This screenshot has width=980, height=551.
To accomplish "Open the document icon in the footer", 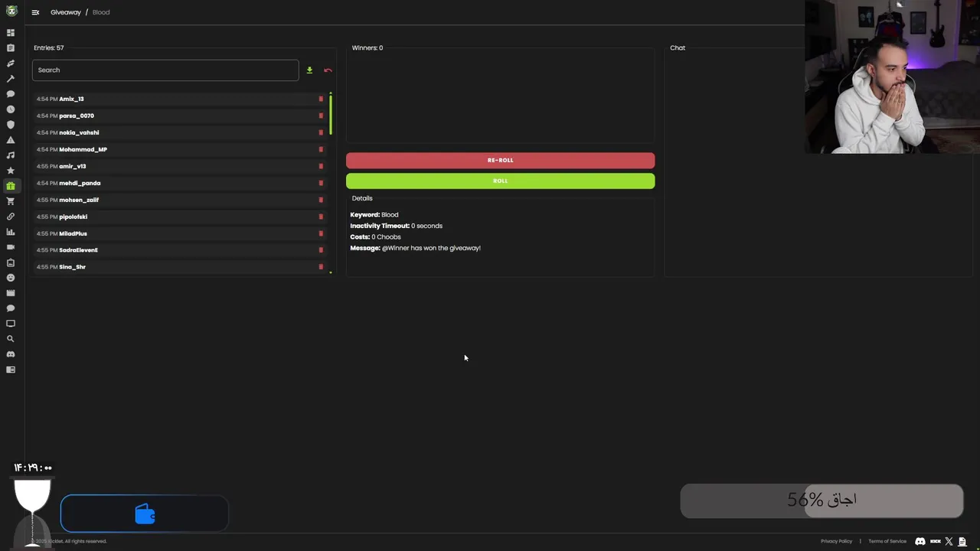I will pos(962,541).
